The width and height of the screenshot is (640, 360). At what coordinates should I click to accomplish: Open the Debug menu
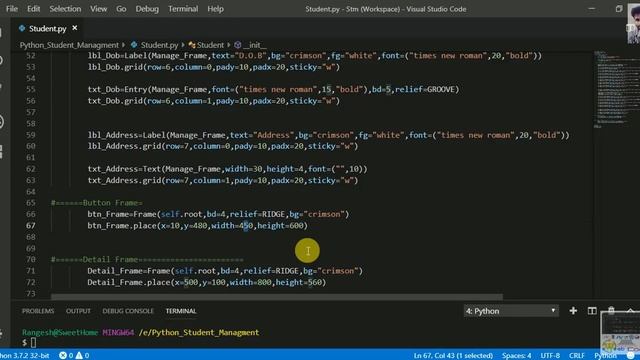click(147, 9)
